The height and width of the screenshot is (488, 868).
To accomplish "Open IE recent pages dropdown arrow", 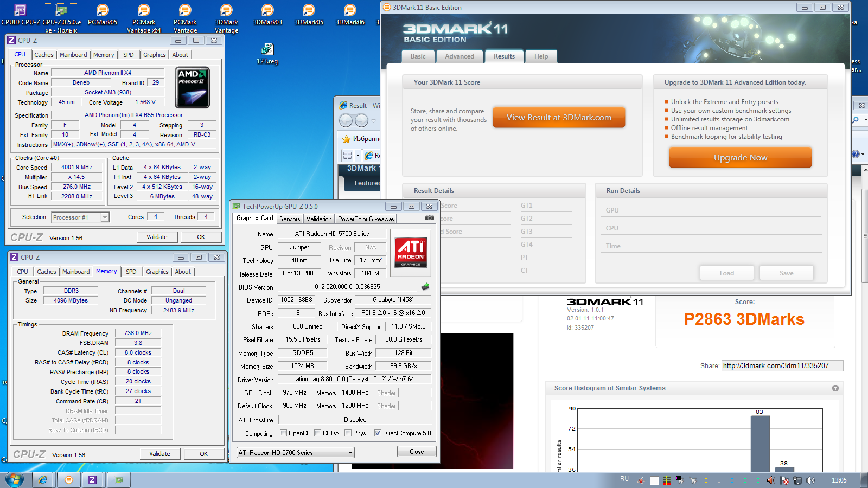I will pos(373,121).
